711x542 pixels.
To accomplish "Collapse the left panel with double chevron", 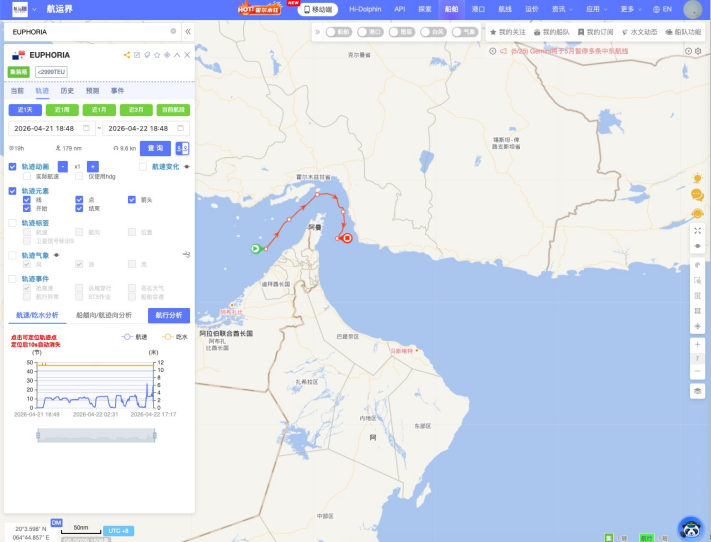I will (x=187, y=31).
